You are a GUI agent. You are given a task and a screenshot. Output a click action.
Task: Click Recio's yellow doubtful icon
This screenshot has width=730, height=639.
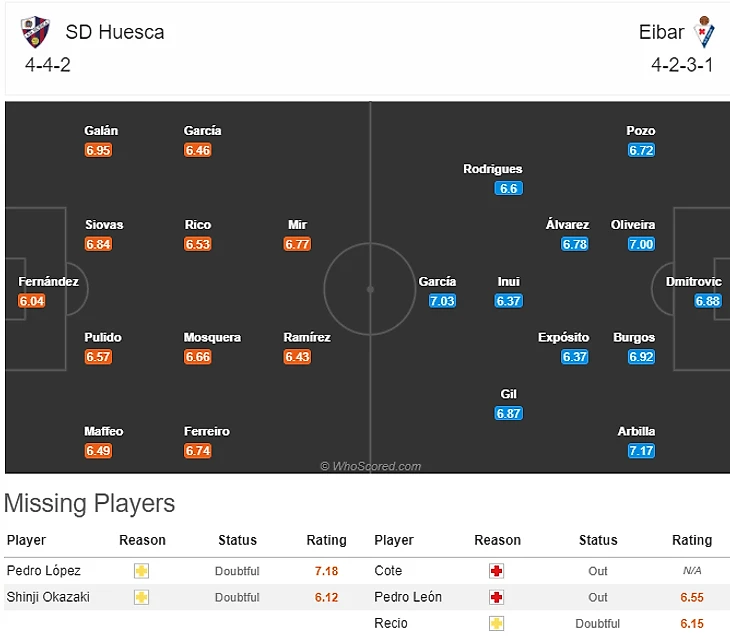[x=497, y=624]
